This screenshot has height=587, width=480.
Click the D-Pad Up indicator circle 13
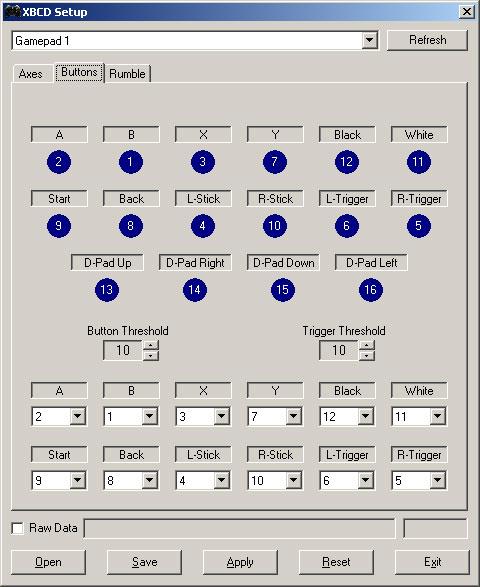(107, 290)
